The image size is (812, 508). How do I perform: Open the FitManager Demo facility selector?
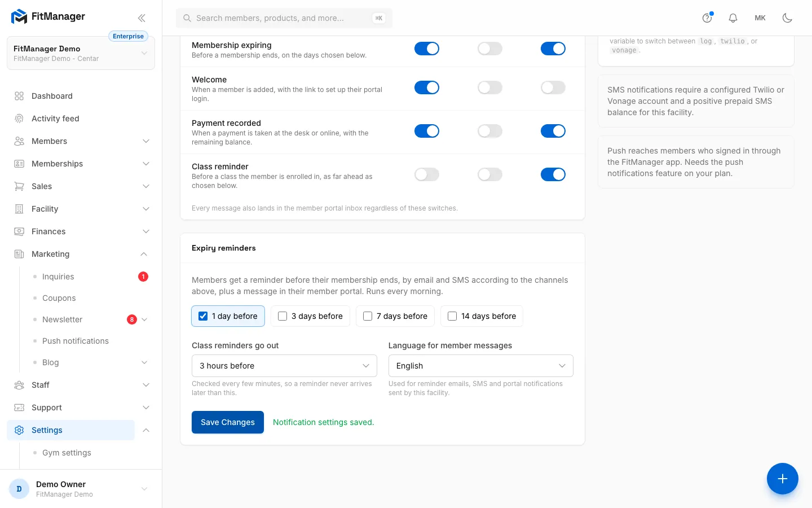point(81,53)
